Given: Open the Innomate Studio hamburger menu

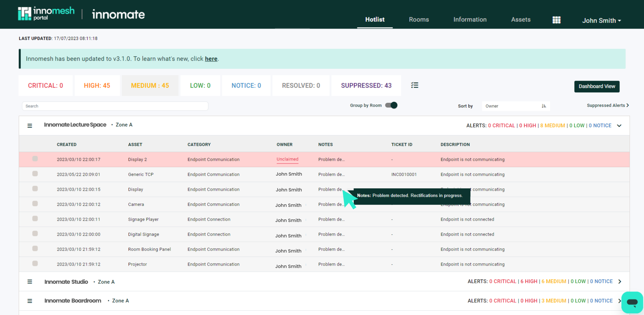Looking at the screenshot, I should (30, 282).
